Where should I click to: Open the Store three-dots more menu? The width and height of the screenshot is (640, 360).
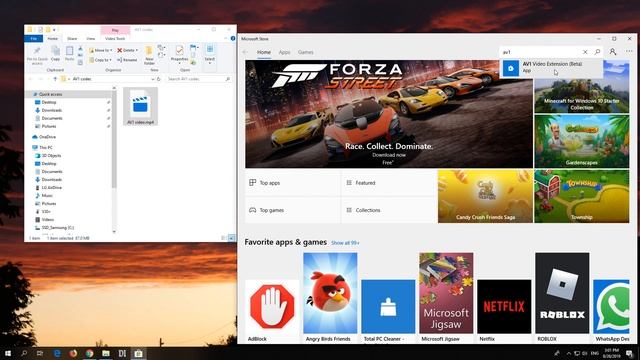point(629,52)
